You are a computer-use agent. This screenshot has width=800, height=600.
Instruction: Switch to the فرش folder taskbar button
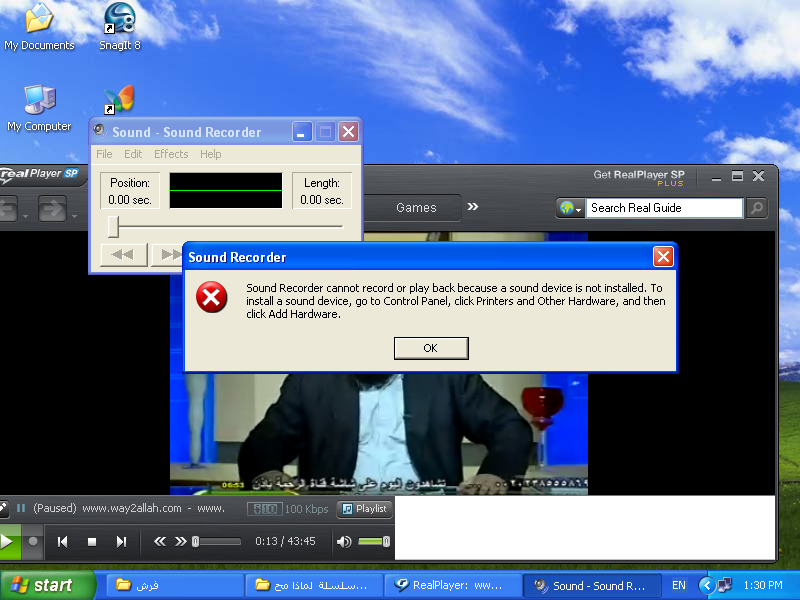pos(175,586)
